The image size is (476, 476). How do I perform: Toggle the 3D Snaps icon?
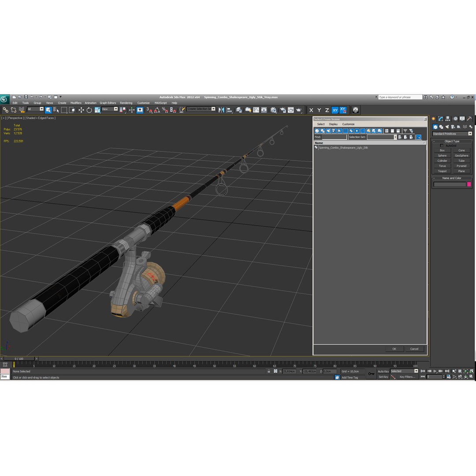click(149, 110)
